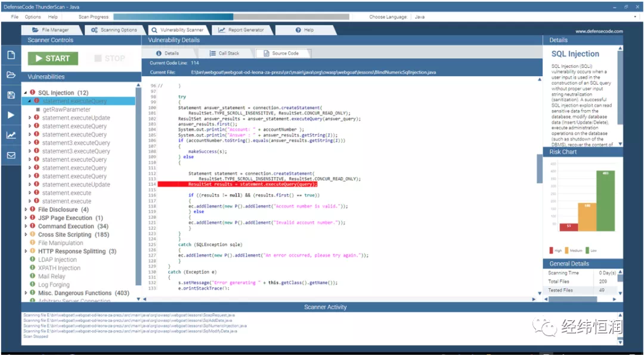This screenshot has width=644, height=355.
Task: Click the red icon beside JSP Page Execution
Action: click(x=32, y=218)
